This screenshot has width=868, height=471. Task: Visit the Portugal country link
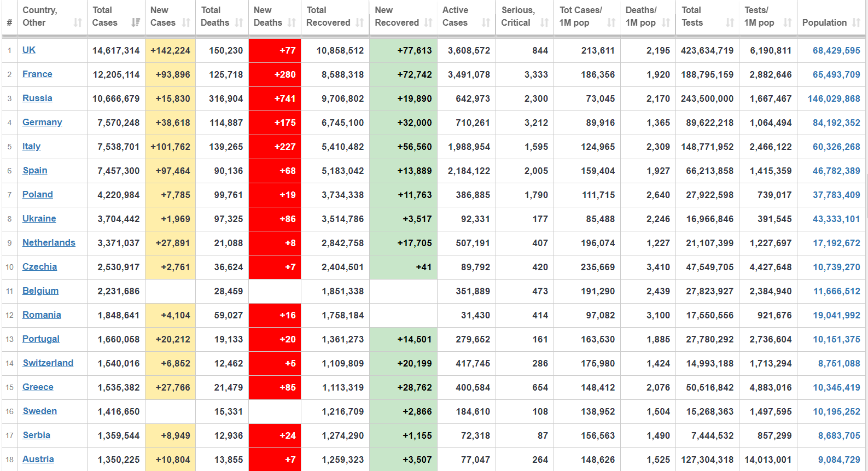(x=41, y=339)
